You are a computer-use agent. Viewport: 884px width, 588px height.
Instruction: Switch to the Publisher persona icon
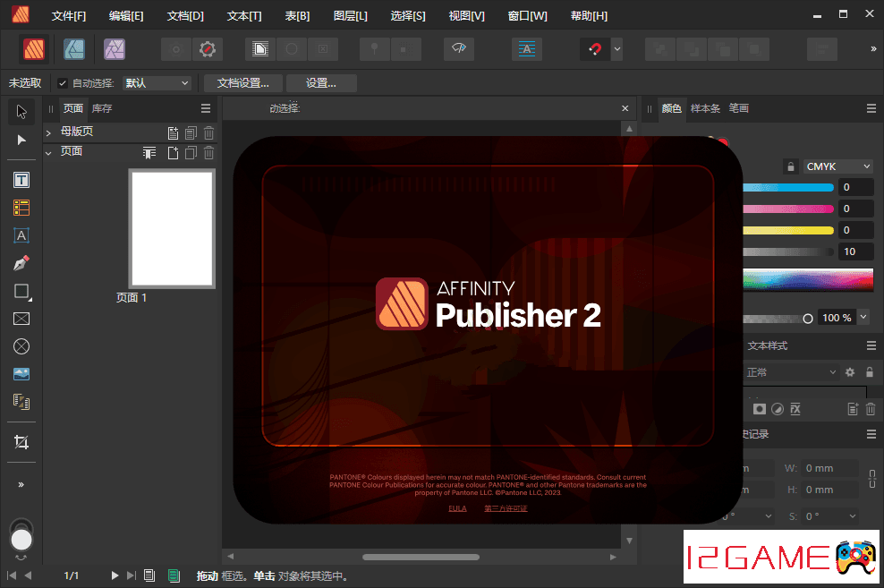click(34, 49)
